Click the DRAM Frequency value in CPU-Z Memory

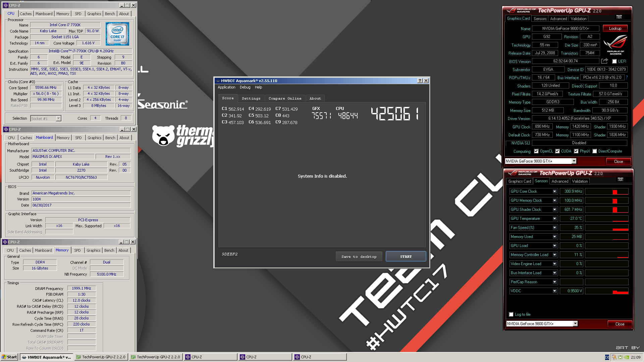pyautogui.click(x=82, y=288)
